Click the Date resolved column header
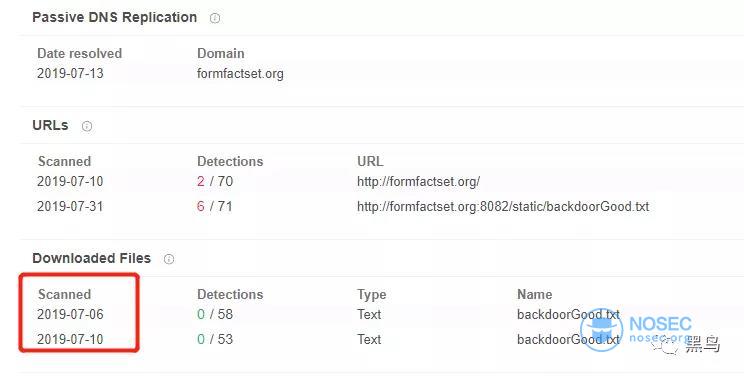Image resolution: width=744 pixels, height=376 pixels. coord(80,53)
